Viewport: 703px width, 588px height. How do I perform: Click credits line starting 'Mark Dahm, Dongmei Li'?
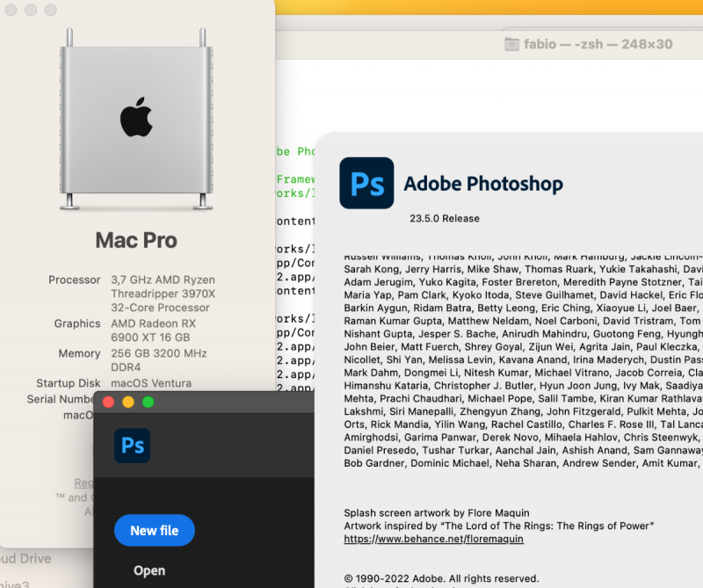pyautogui.click(x=523, y=373)
